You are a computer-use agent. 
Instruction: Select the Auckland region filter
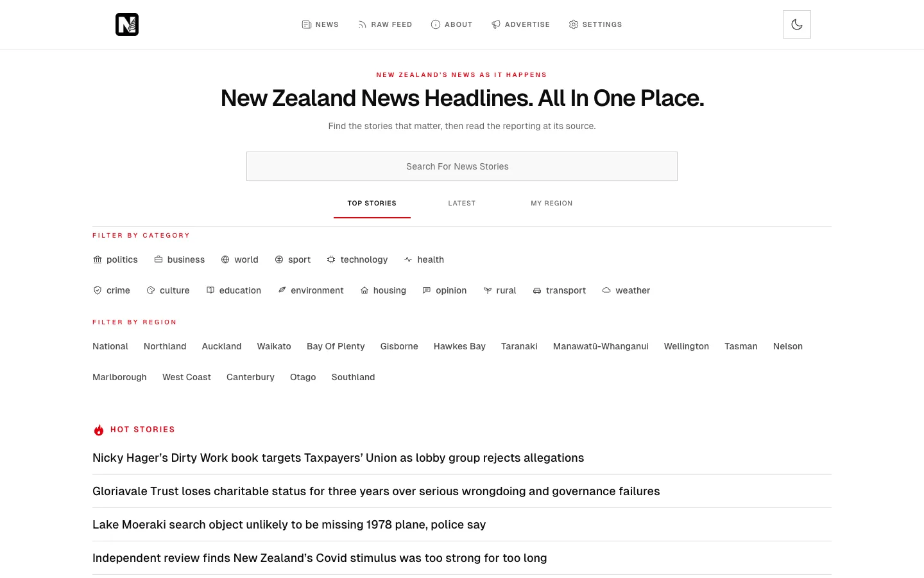click(222, 346)
